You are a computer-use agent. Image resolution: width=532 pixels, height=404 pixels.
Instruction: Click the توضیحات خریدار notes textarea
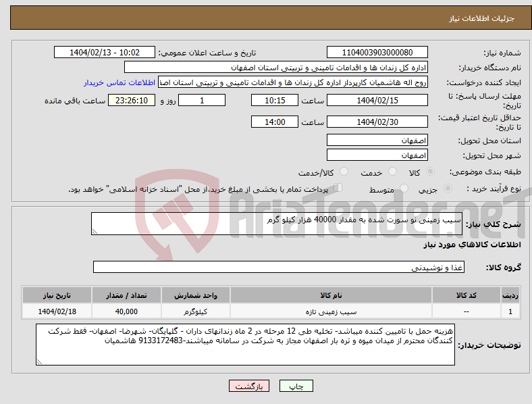point(245,345)
